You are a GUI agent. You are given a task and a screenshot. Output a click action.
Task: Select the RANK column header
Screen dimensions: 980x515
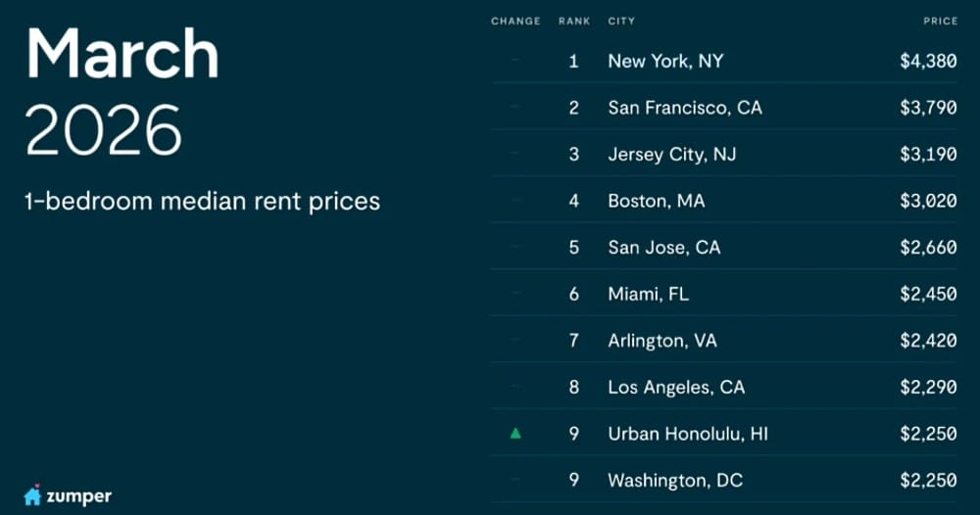573,21
